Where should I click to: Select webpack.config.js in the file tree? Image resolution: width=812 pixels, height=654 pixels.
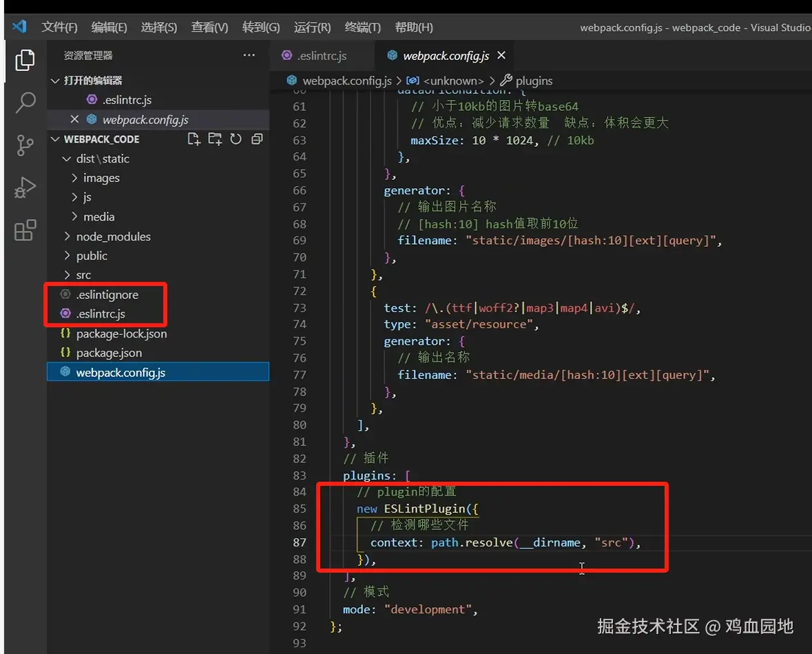[x=158, y=372]
